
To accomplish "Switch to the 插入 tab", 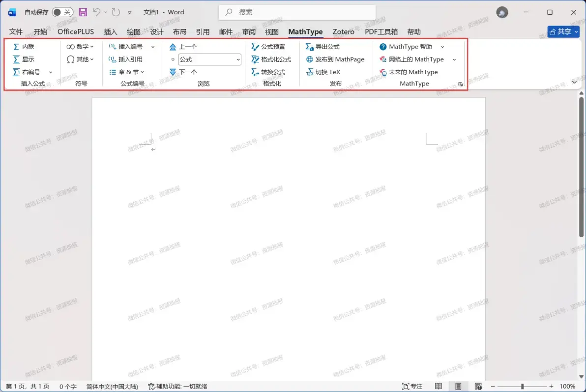I will pos(110,32).
